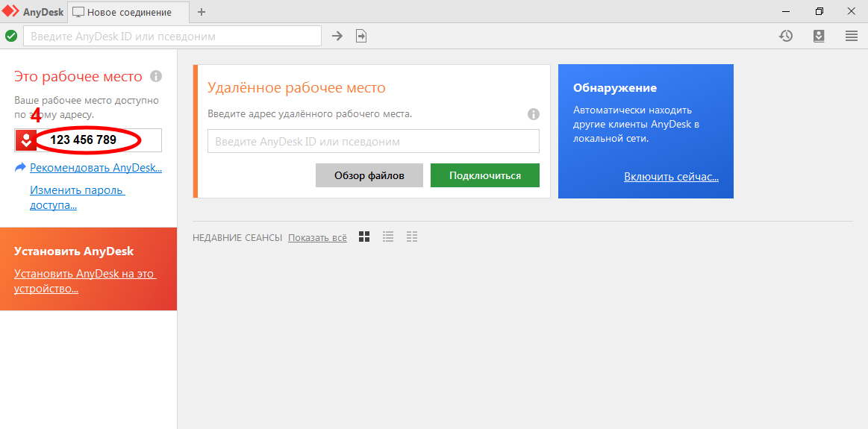Image resolution: width=868 pixels, height=429 pixels.
Task: Click Установить AnyDesk на это устройство link
Action: (85, 281)
